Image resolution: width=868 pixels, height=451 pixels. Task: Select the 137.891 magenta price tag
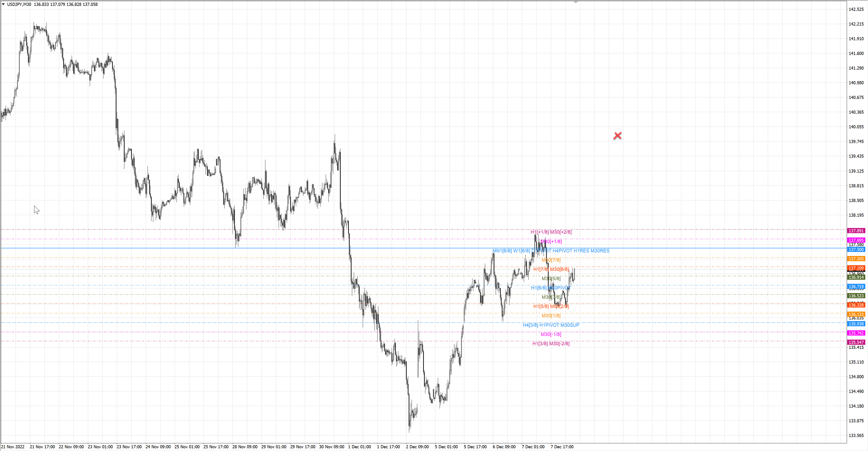point(856,231)
